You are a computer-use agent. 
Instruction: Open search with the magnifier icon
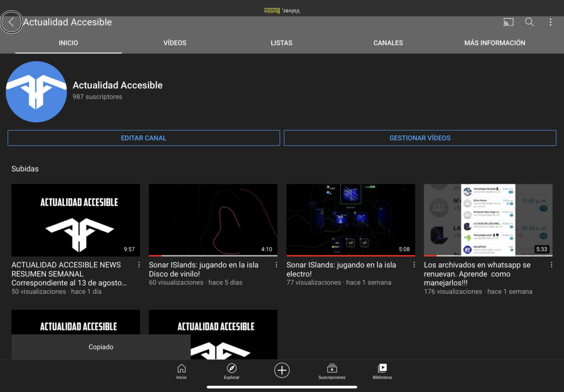pyautogui.click(x=529, y=22)
